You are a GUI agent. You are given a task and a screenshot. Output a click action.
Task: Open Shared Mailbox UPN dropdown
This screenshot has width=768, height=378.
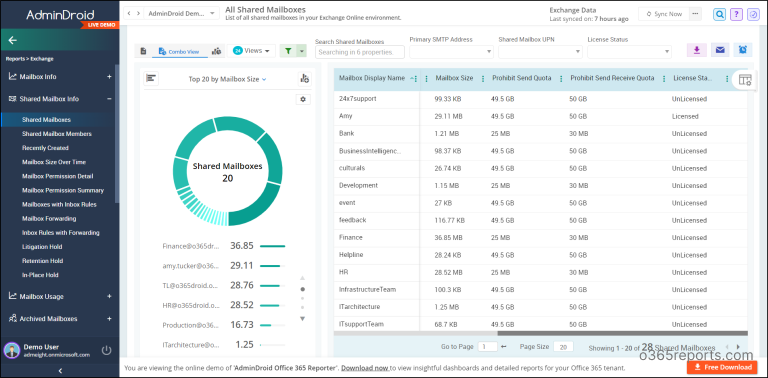541,51
